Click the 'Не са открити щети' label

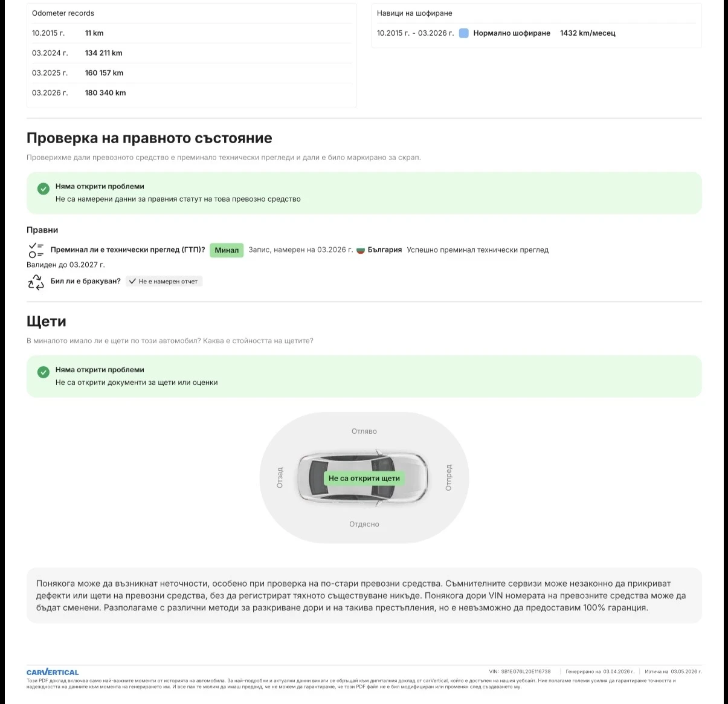pos(364,478)
